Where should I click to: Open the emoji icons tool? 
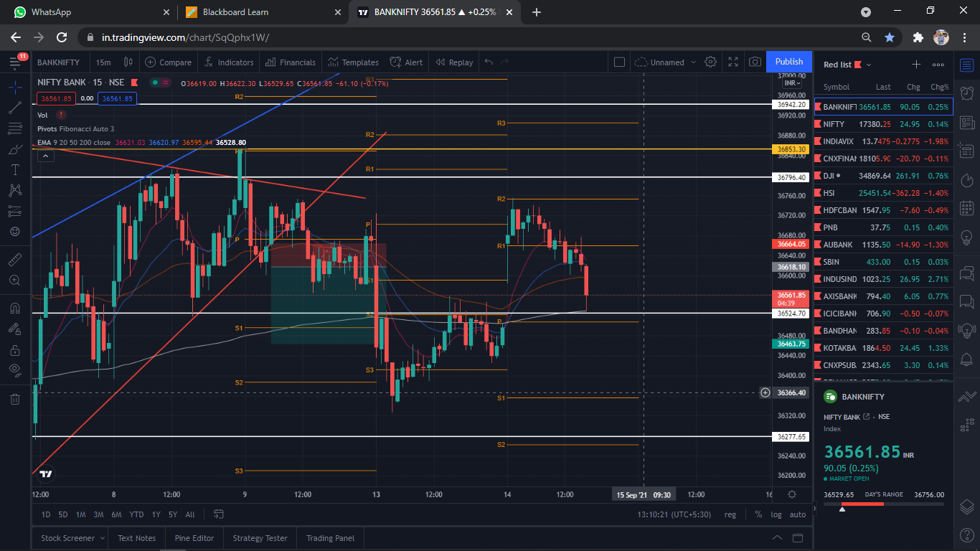pos(15,232)
